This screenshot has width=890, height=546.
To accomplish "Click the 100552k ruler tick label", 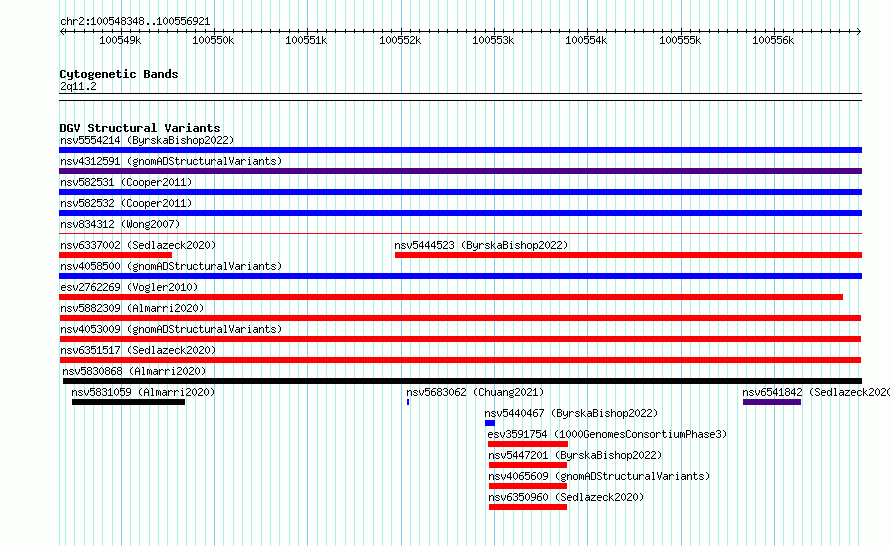I will pos(400,40).
